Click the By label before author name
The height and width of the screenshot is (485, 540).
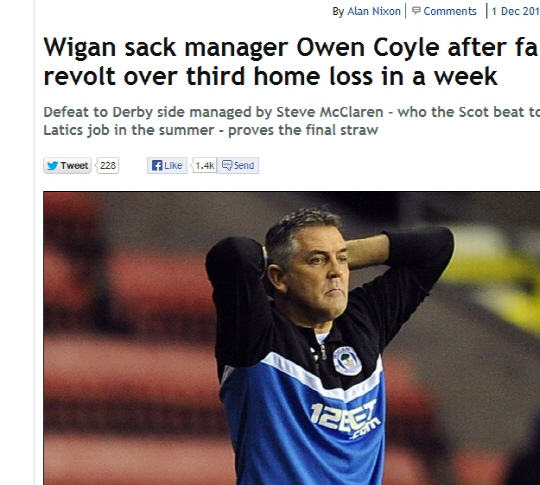point(338,12)
